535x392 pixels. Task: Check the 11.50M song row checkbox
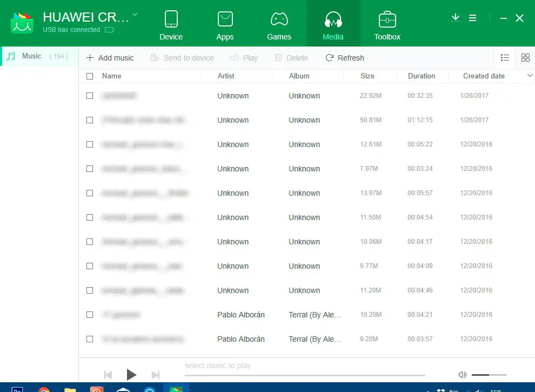click(x=90, y=217)
